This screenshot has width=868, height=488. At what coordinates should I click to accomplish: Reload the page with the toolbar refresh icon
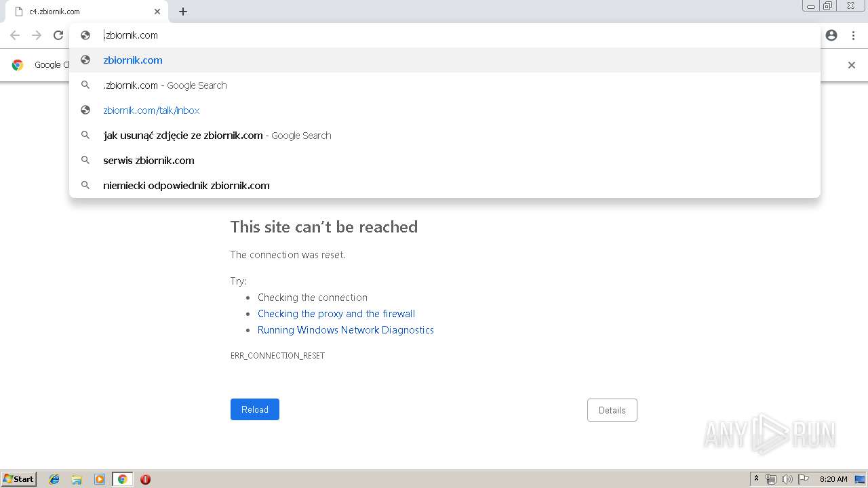pyautogui.click(x=58, y=35)
